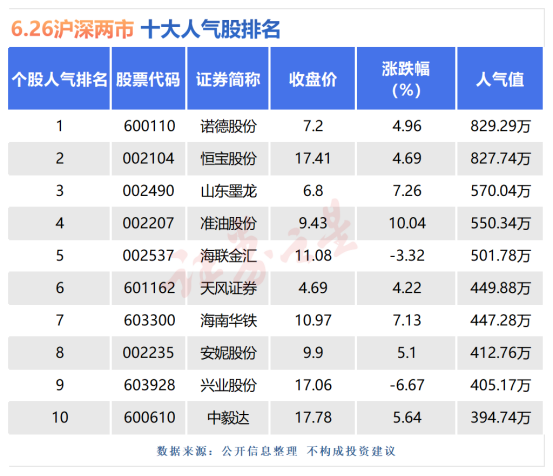Select stock name 海南华铁
The image size is (553, 476).
pyautogui.click(x=228, y=321)
